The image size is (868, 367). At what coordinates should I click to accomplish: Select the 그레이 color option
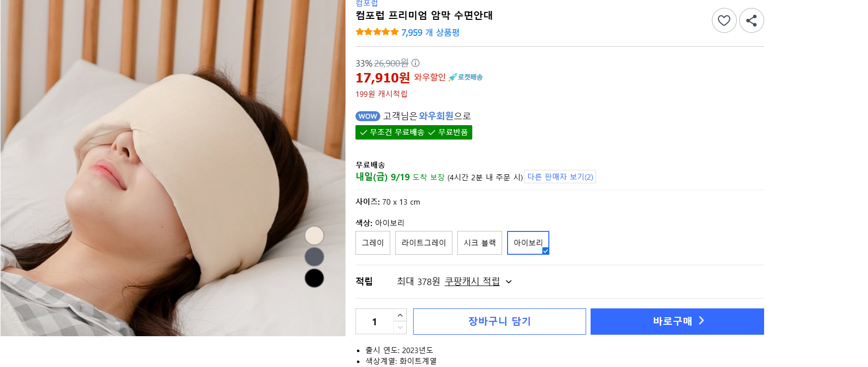tap(373, 243)
